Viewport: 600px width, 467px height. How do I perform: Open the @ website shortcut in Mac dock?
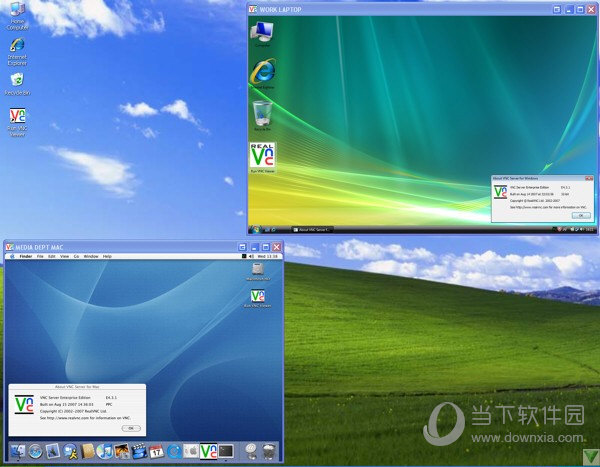coord(251,451)
